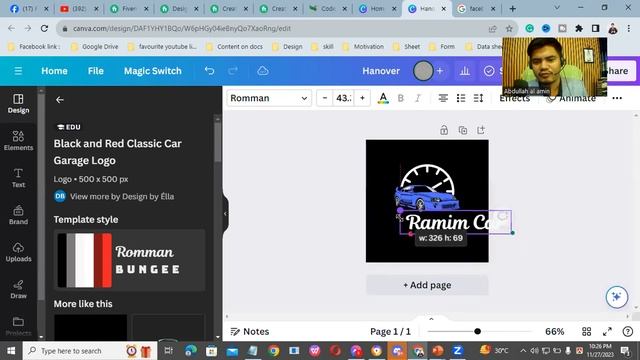Click the font size input field
The width and height of the screenshot is (640, 360).
point(344,98)
